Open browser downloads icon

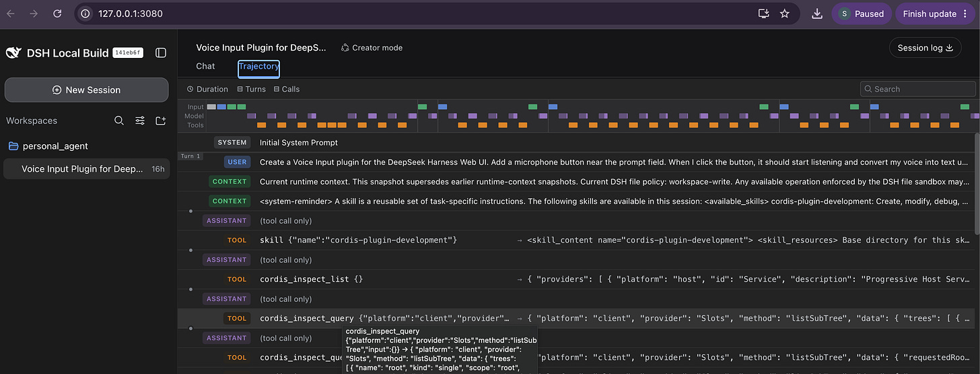click(x=816, y=13)
